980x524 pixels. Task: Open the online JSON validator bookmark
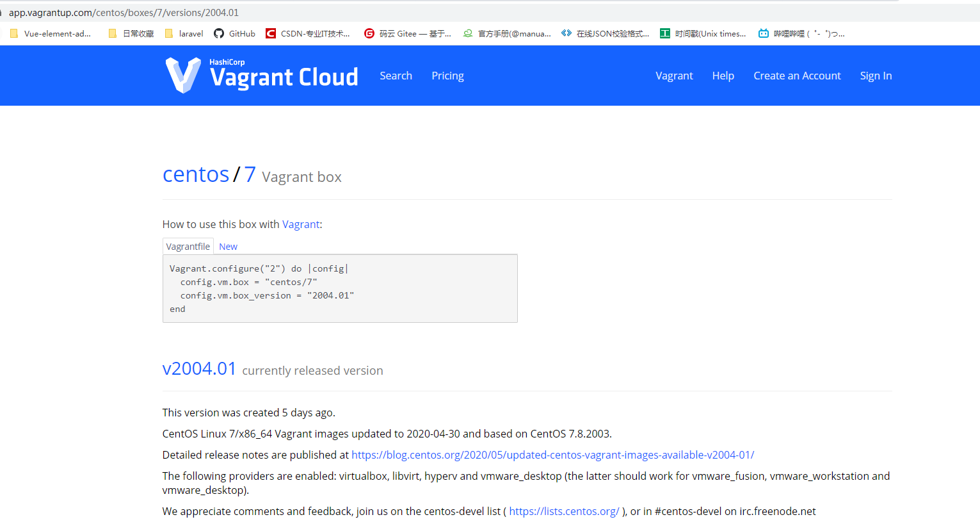[x=605, y=33]
